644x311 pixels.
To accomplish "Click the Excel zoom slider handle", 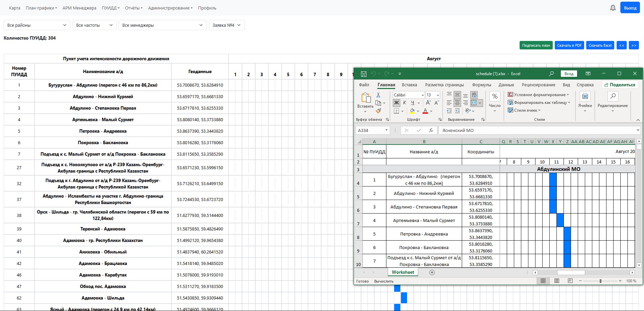I will click(600, 281).
